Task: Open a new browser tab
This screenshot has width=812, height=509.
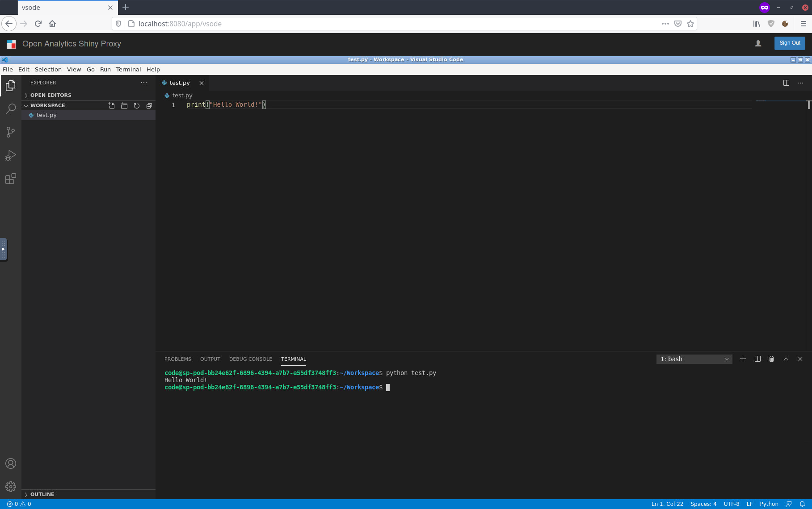Action: pyautogui.click(x=126, y=7)
